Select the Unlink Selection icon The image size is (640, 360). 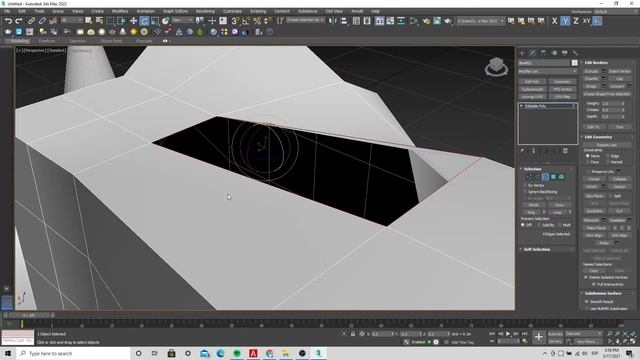tap(42, 21)
